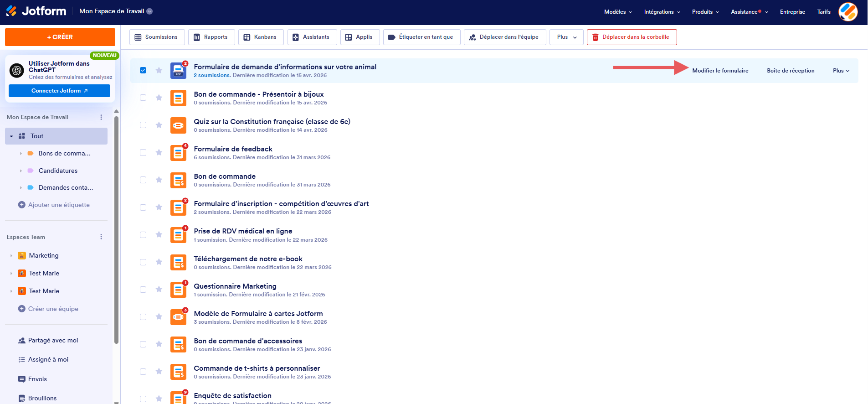Open the Plus menu on the animal form row
The image size is (868, 404).
coord(841,71)
